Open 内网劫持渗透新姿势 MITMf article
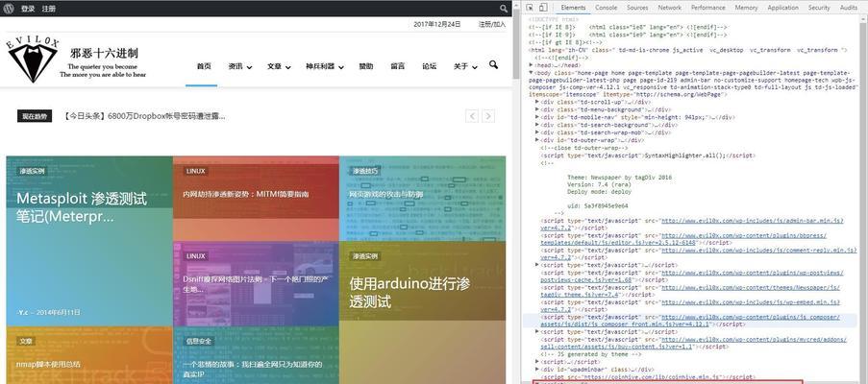Screen dimensions: 868x384 [246, 194]
